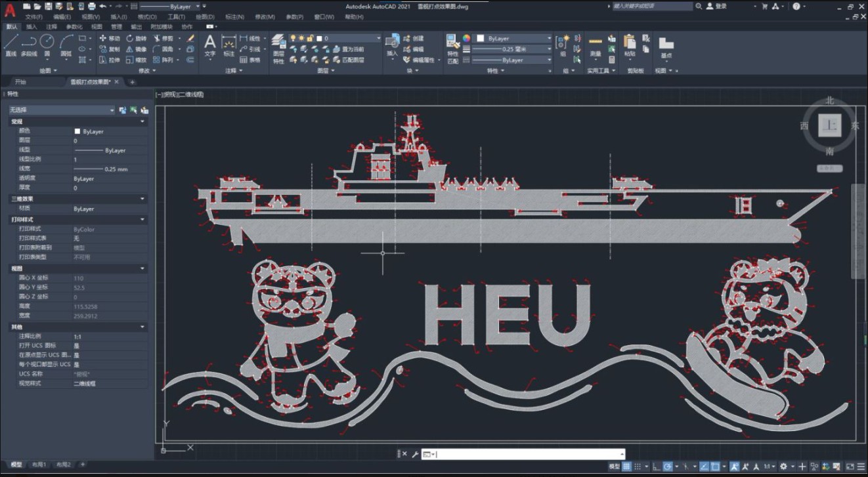Choose the Move (移动) command
The height and width of the screenshot is (477, 868).
pyautogui.click(x=110, y=38)
